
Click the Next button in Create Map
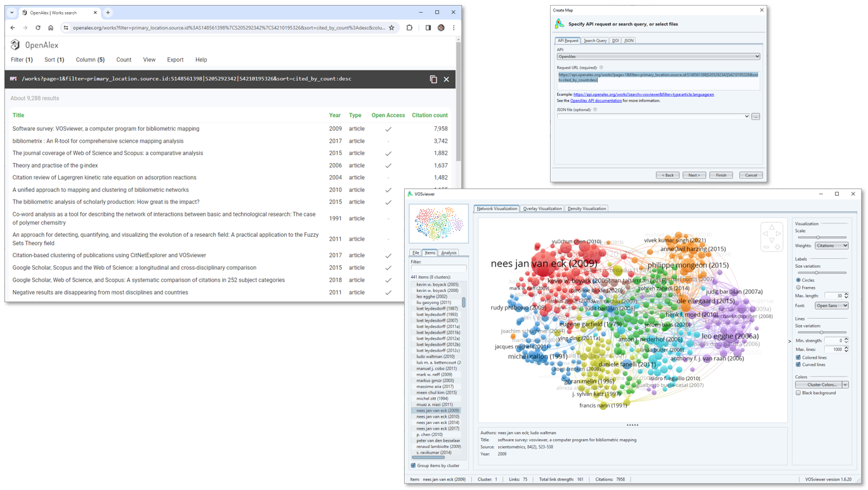point(694,175)
